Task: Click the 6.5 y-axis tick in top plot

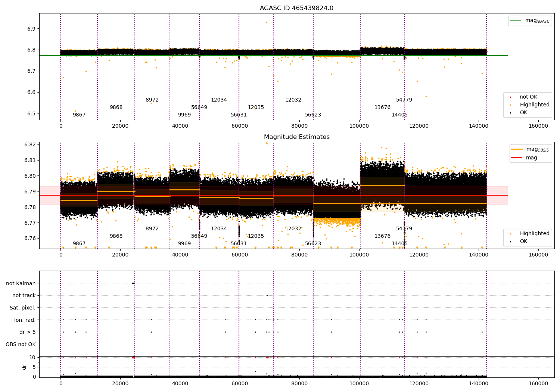Action: click(32, 114)
